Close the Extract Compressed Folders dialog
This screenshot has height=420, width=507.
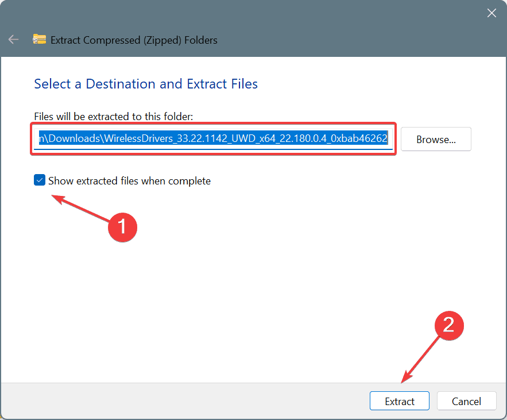491,13
